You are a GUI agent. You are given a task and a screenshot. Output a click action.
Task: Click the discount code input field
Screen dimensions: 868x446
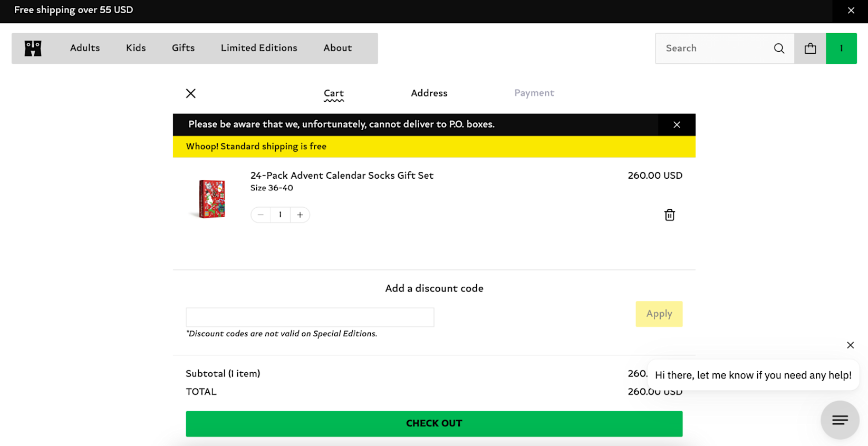point(310,317)
